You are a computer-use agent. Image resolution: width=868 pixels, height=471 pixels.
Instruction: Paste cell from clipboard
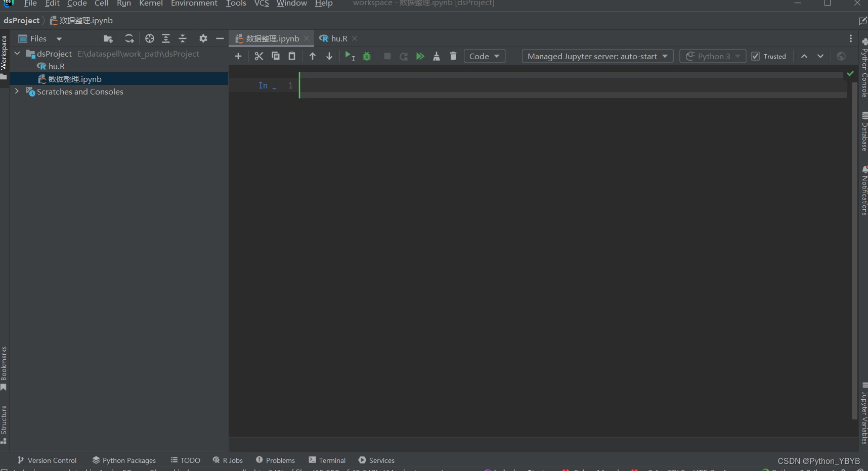(x=292, y=56)
